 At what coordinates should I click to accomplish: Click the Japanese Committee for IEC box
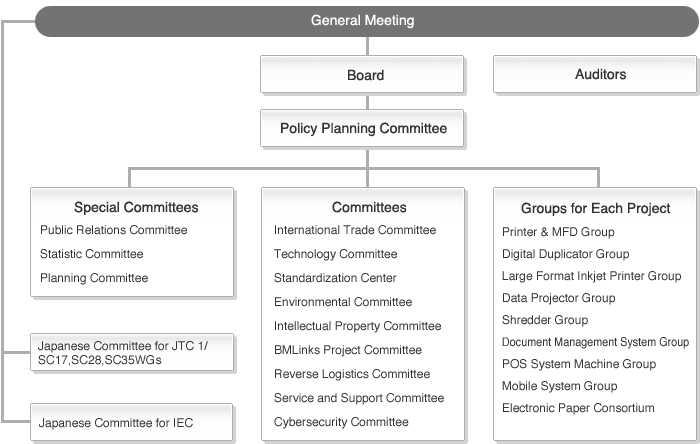(116, 423)
